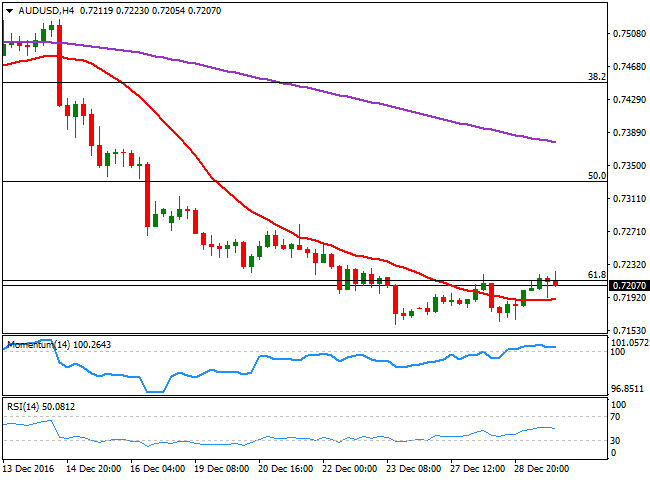Click the 0.74680 price axis value

[629, 66]
